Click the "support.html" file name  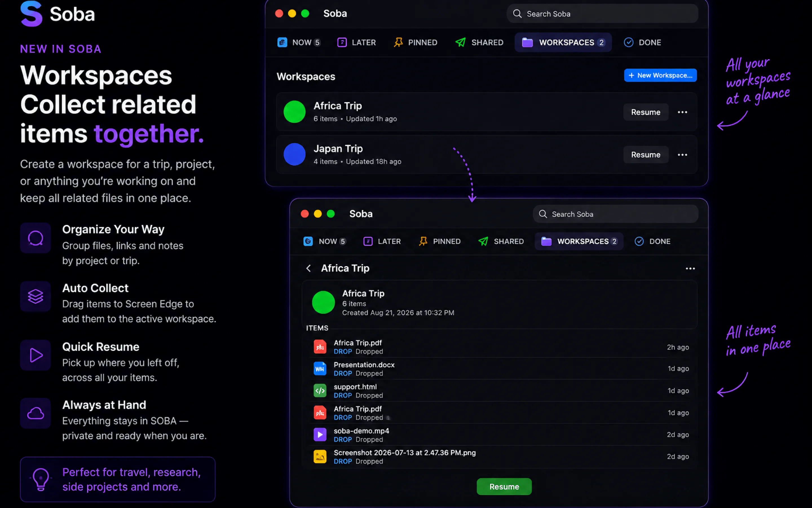pyautogui.click(x=355, y=387)
